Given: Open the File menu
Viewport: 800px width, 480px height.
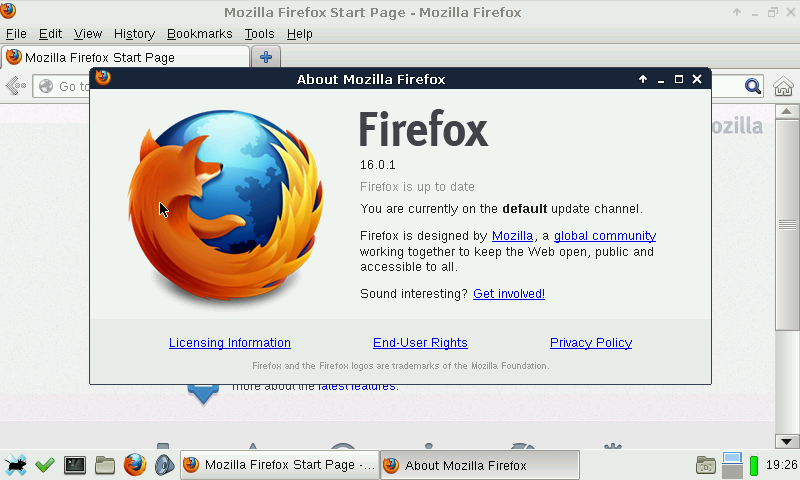Looking at the screenshot, I should point(16,34).
